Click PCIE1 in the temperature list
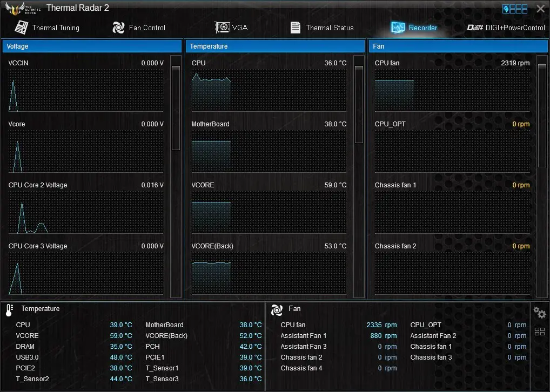The height and width of the screenshot is (392, 550). click(x=155, y=357)
